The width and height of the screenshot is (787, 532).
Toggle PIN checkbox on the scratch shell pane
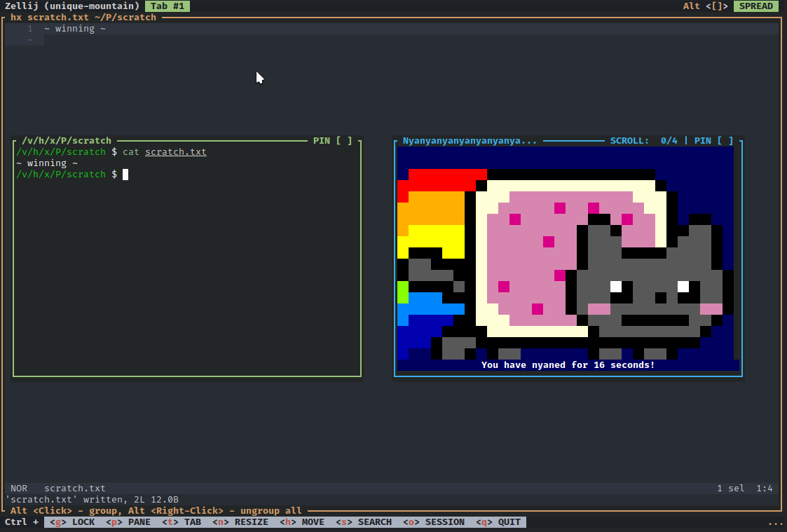click(x=344, y=140)
